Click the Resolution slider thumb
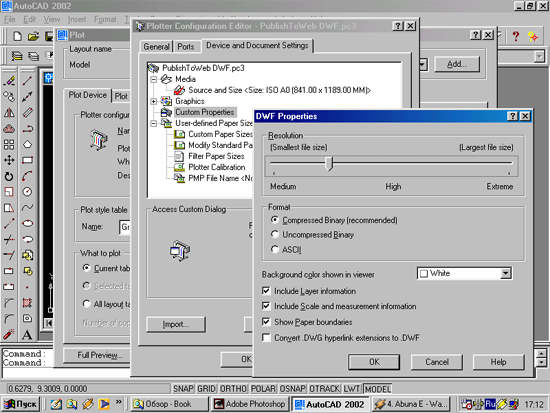The width and height of the screenshot is (550, 413). [329, 164]
